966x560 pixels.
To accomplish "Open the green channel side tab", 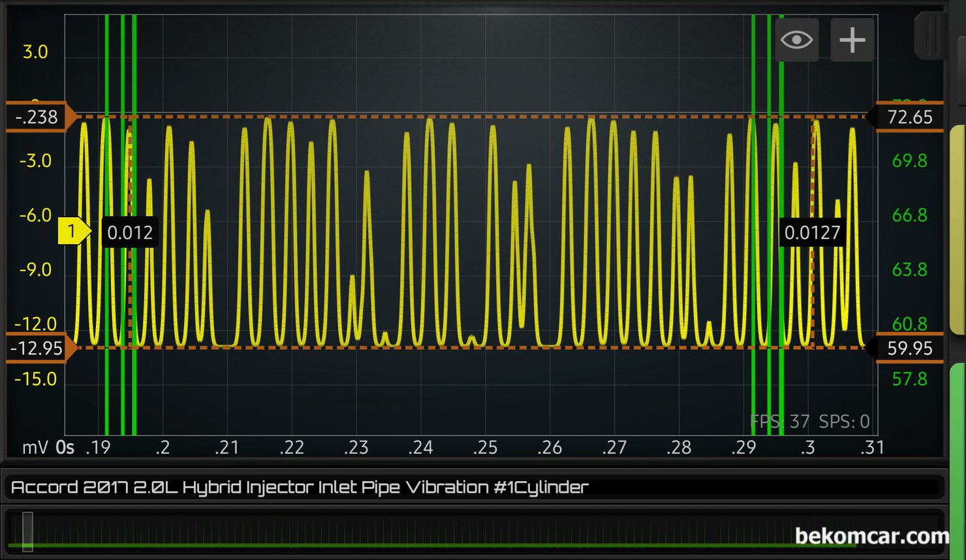I will [958, 457].
